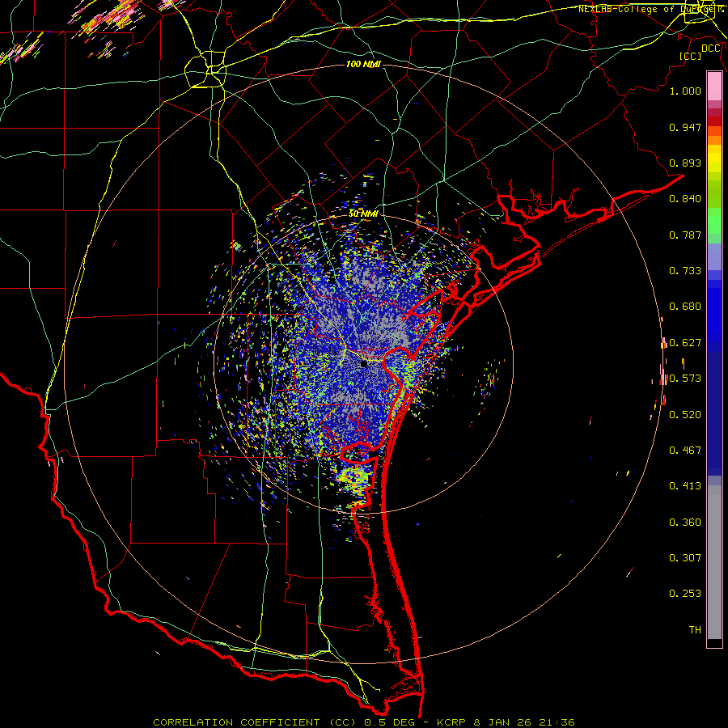Select the 0.733 scale value
The image size is (728, 728).
pos(685,271)
